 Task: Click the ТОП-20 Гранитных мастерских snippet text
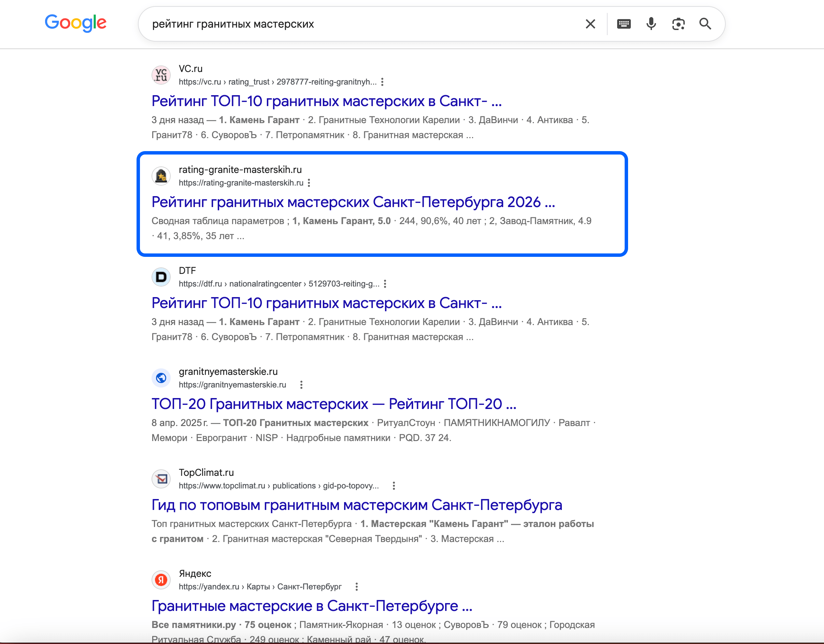click(x=295, y=423)
